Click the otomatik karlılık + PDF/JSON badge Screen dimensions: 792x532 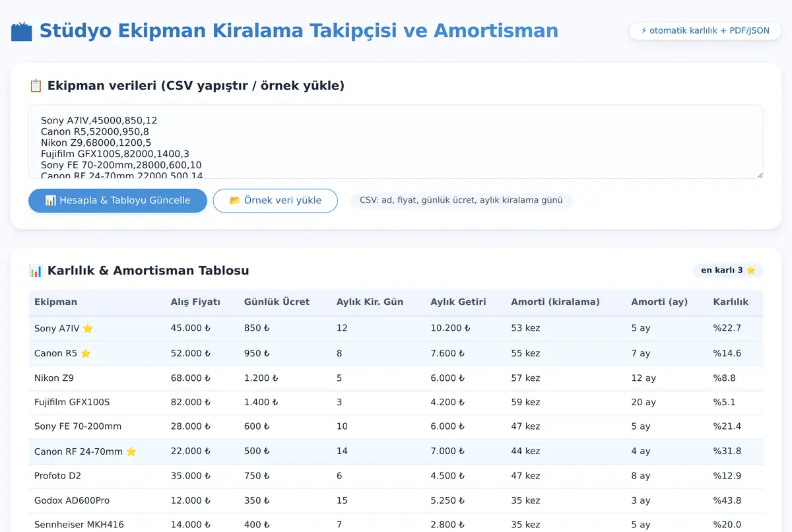(x=705, y=31)
